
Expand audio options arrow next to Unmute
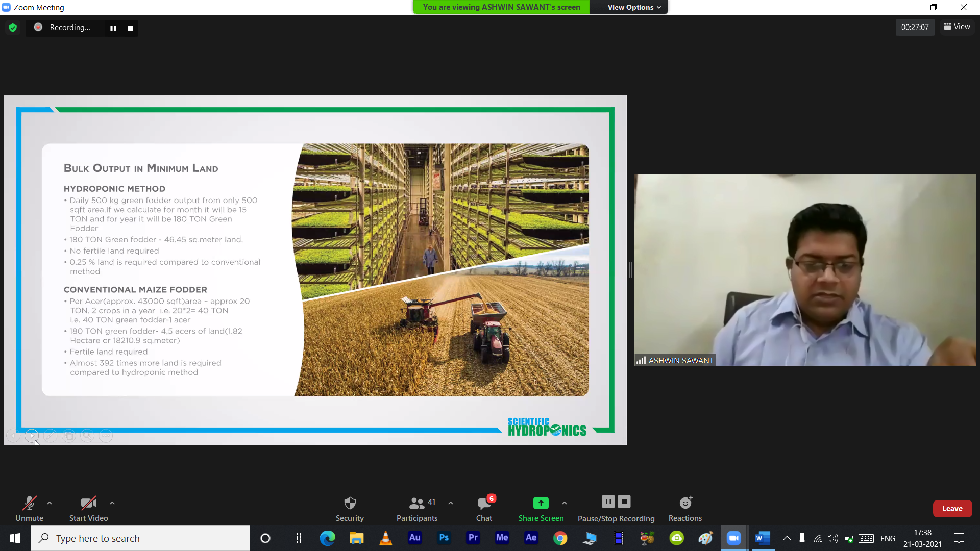click(50, 503)
